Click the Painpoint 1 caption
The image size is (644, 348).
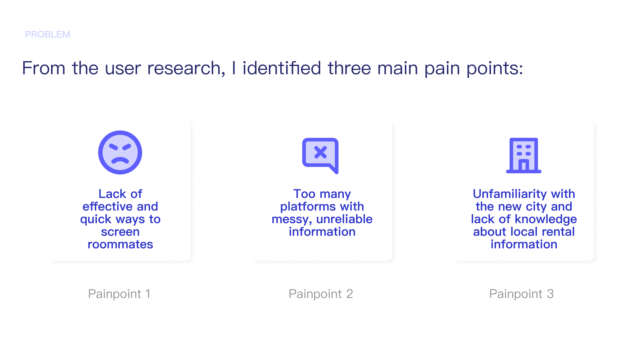pos(119,294)
